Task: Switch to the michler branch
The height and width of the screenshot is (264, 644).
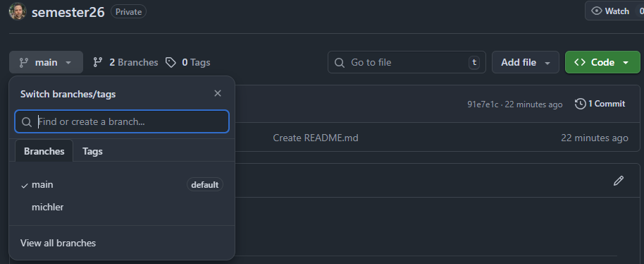Action: click(x=122, y=207)
